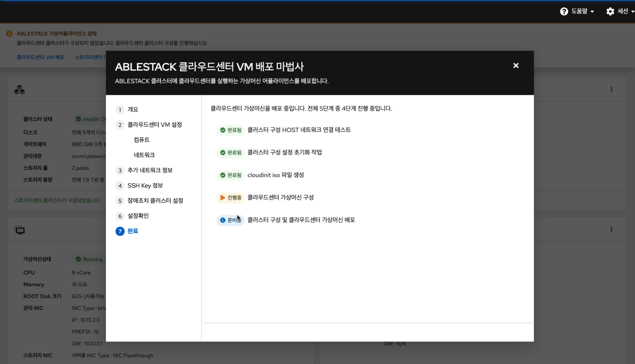This screenshot has height=364, width=635.
Task: Click the 2 pools value in background
Action: coord(80,168)
